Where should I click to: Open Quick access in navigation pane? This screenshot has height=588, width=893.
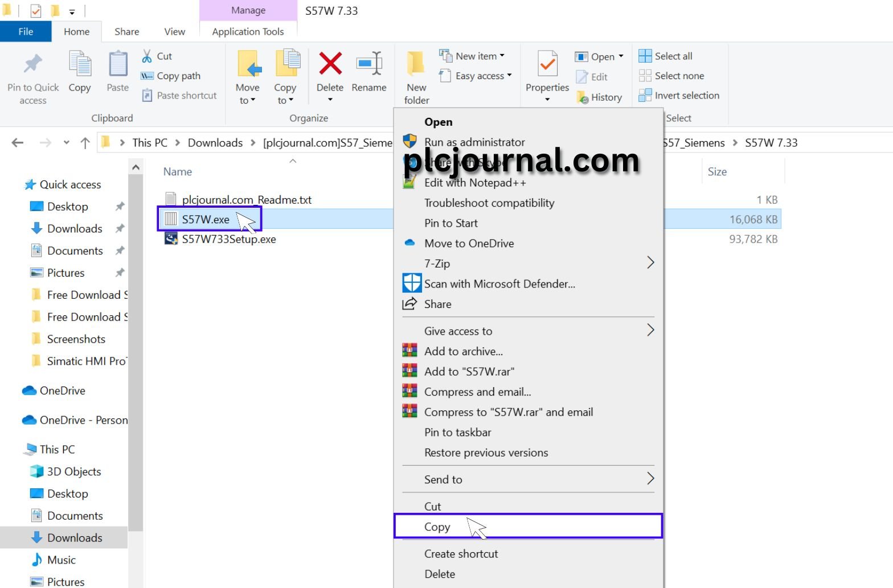[63, 184]
